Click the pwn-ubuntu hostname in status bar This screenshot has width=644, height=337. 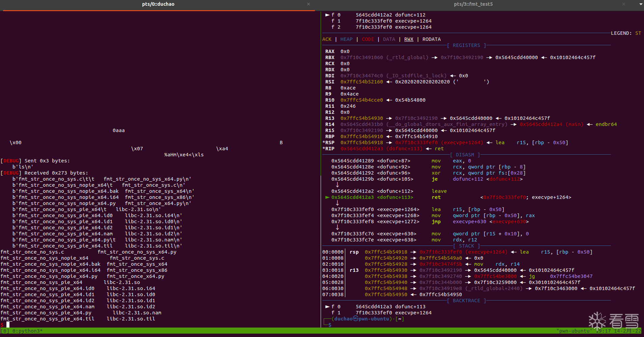pos(574,331)
